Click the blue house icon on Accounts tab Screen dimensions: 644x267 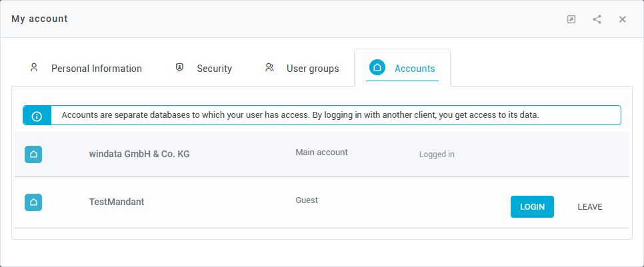[x=377, y=68]
